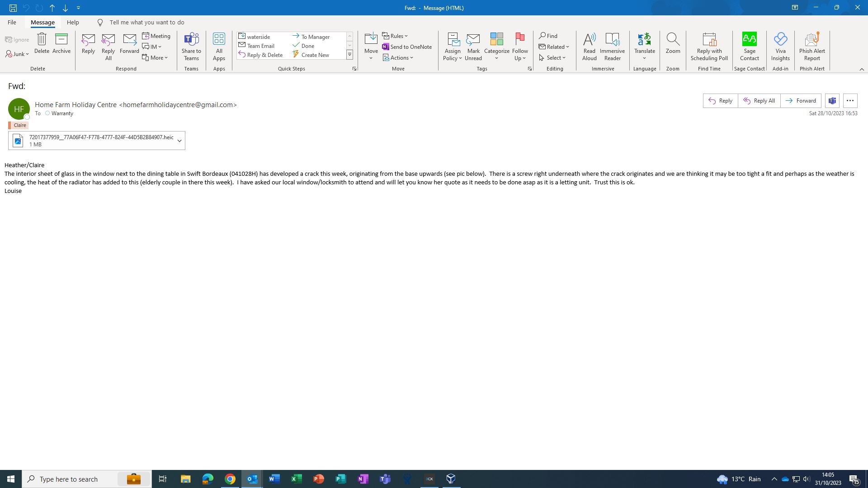Collapse the ribbon with the chevron
The image size is (868, 488).
[861, 69]
